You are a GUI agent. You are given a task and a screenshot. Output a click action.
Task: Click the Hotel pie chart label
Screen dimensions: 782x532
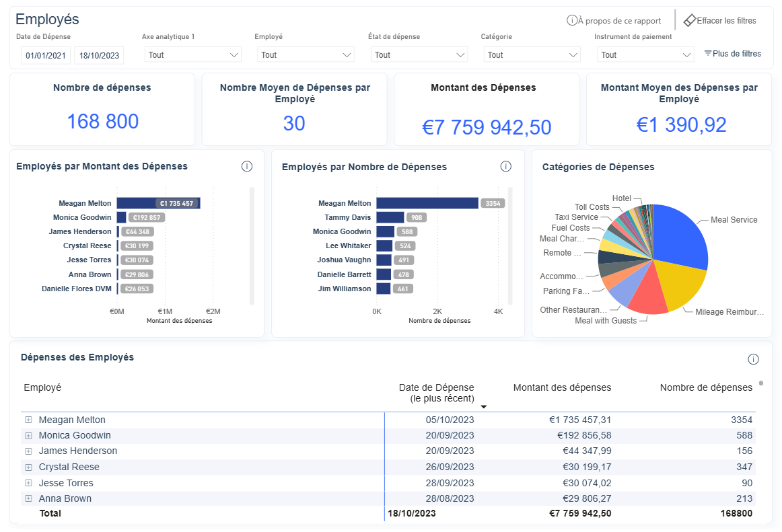point(622,198)
